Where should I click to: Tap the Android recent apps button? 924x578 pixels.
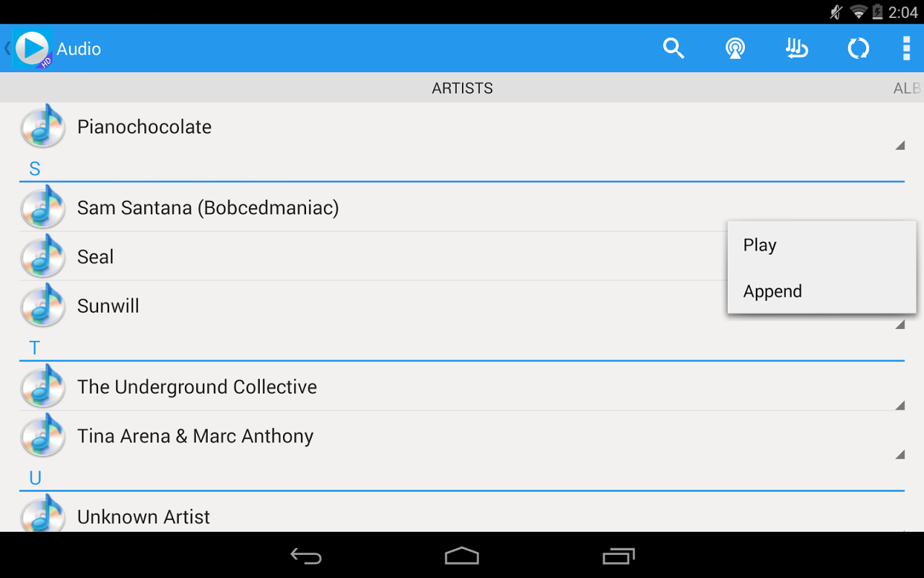619,556
